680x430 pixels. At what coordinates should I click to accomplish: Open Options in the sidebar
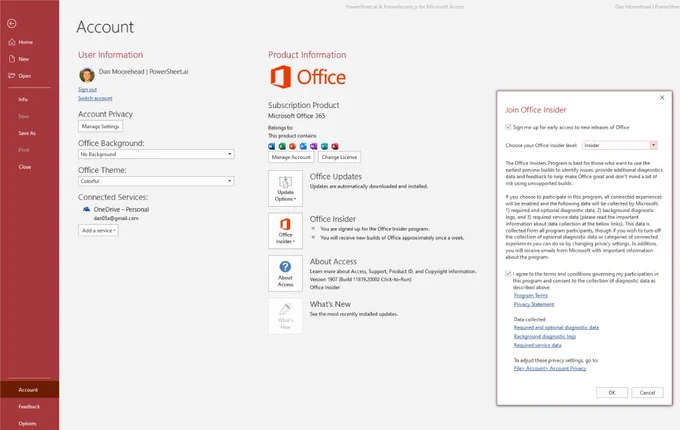coord(27,423)
